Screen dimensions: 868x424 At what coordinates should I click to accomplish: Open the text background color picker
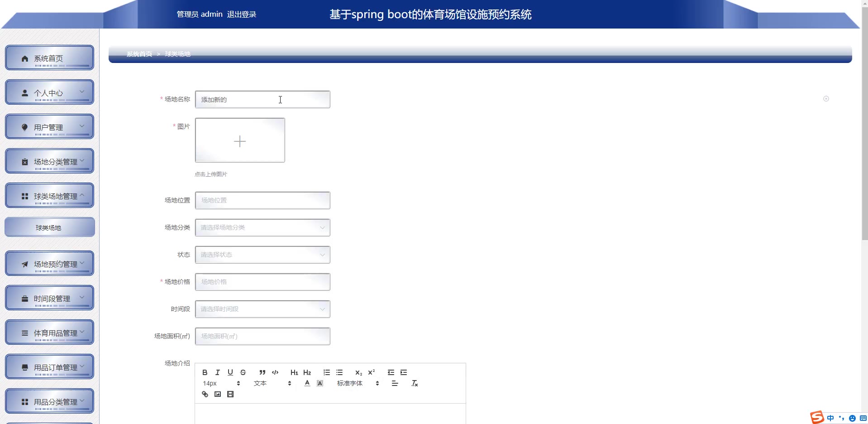click(320, 383)
